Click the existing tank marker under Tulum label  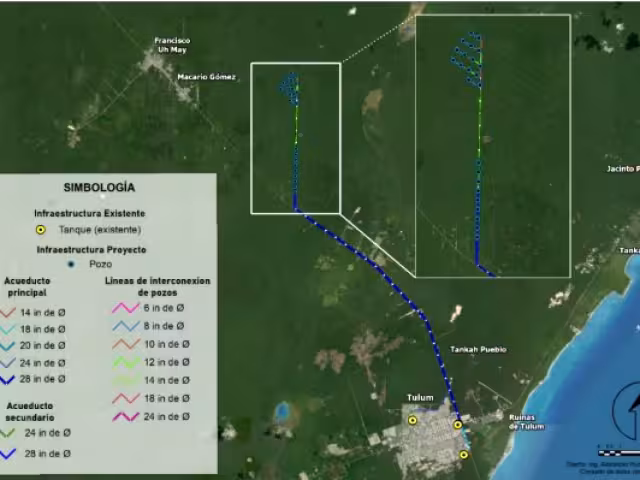tap(413, 421)
